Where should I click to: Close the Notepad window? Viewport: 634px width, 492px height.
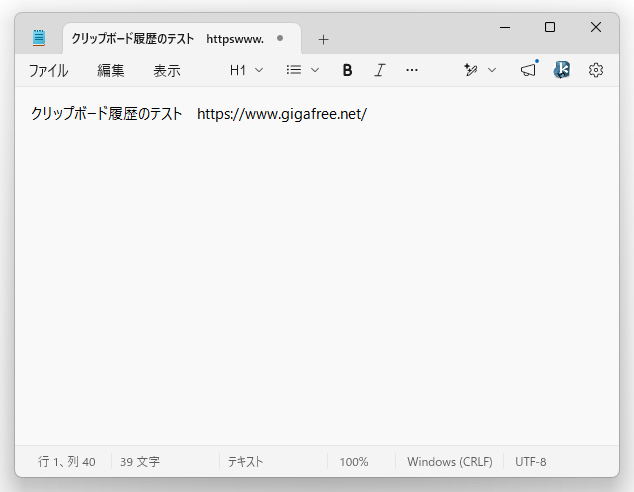click(x=596, y=27)
